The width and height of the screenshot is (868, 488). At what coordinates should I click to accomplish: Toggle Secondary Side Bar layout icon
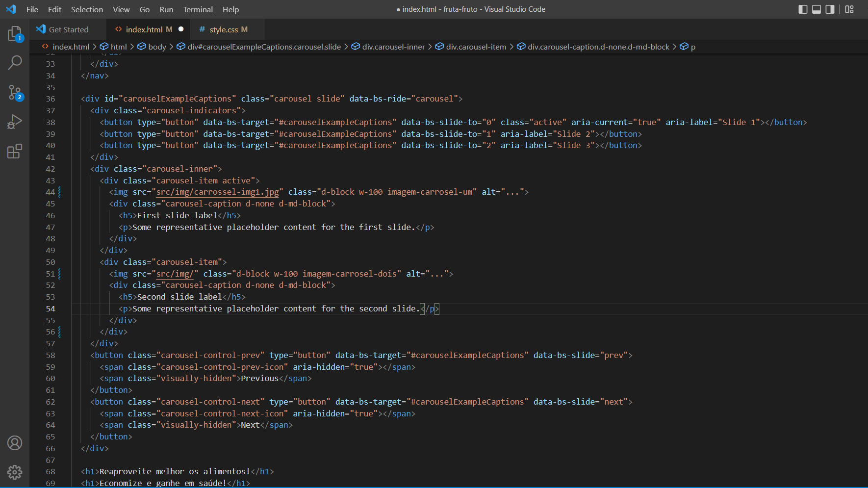830,9
